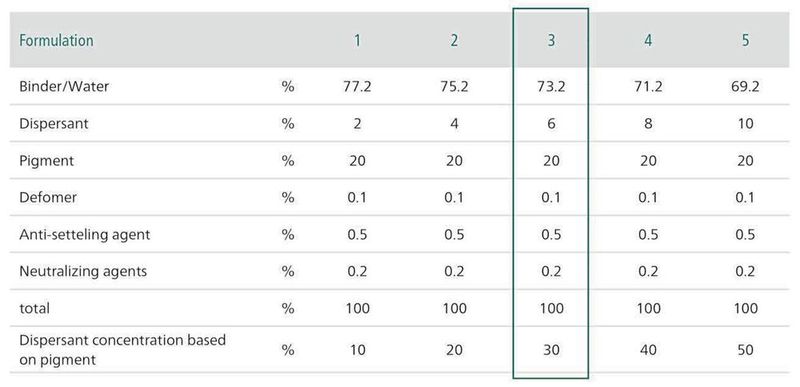800x387 pixels.
Task: Select the Binder/Water row label
Action: pos(64,86)
